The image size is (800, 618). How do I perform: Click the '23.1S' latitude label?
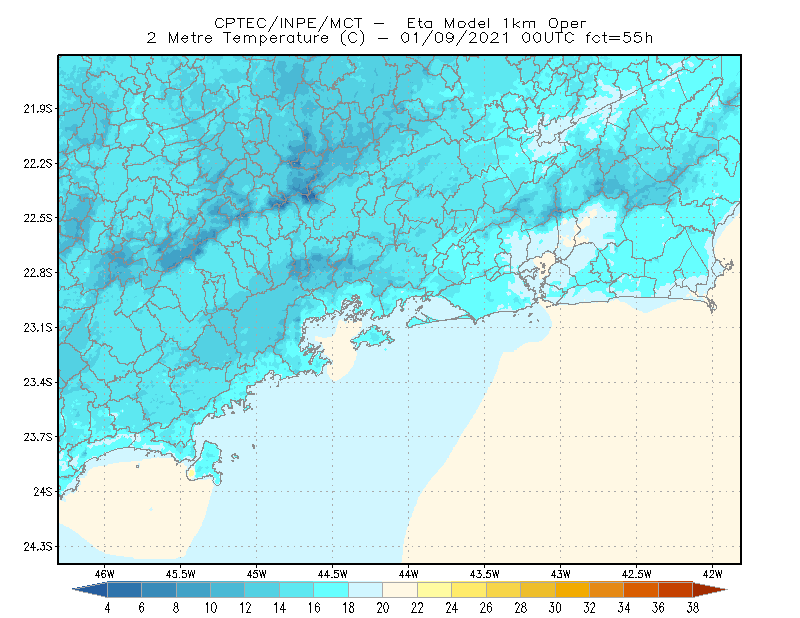tap(38, 327)
